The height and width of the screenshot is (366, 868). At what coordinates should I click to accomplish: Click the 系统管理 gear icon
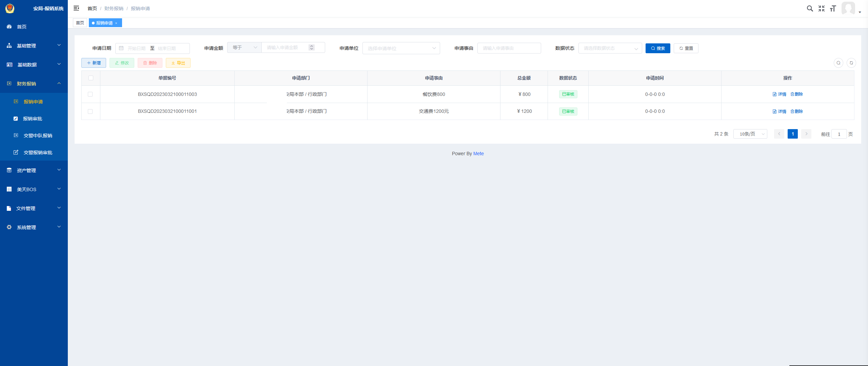(x=9, y=227)
